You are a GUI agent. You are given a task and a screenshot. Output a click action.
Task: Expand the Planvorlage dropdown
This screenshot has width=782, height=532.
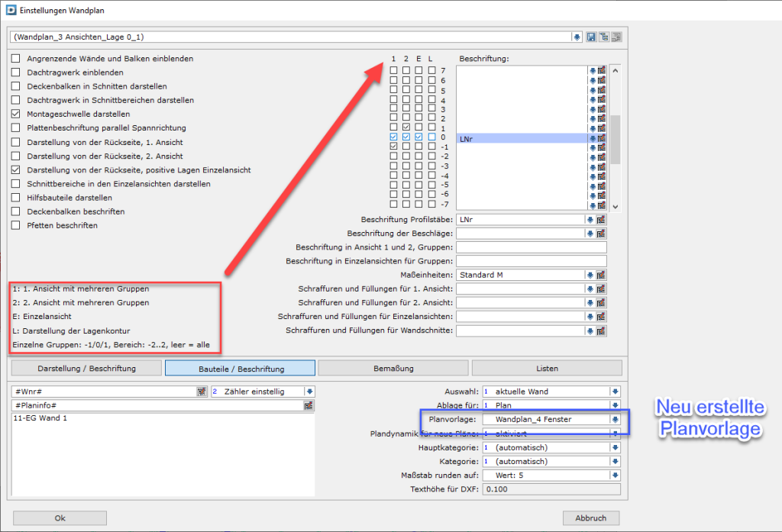click(615, 420)
